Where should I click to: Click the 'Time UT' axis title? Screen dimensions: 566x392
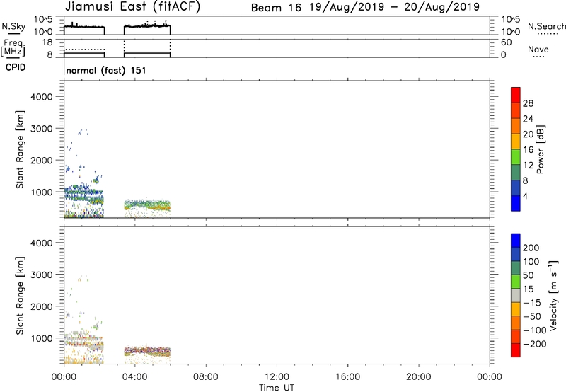pyautogui.click(x=277, y=388)
